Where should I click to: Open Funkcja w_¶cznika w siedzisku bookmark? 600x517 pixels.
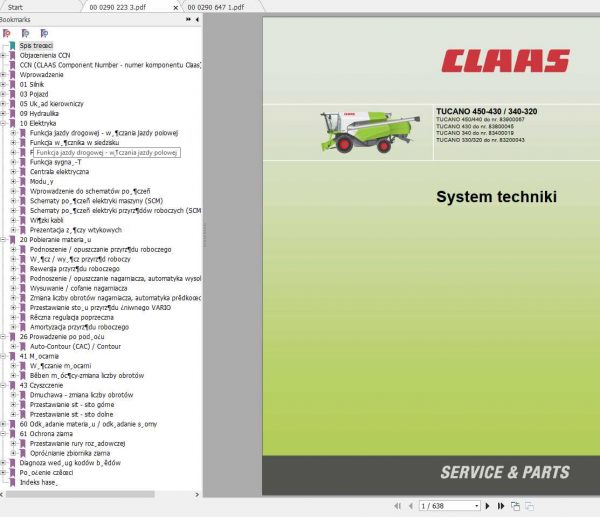(x=75, y=143)
